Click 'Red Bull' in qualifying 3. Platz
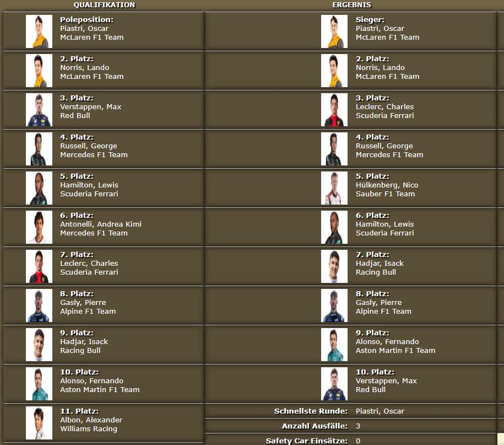The width and height of the screenshot is (504, 445). [75, 115]
